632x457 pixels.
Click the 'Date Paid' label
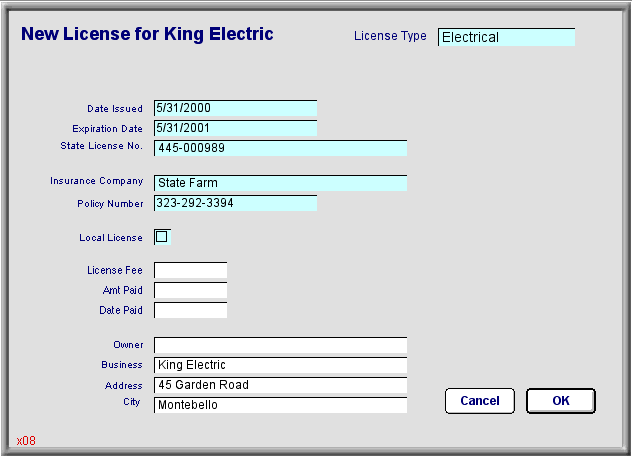click(121, 310)
